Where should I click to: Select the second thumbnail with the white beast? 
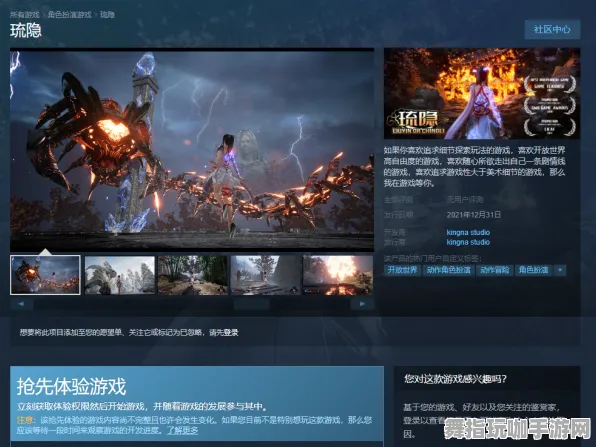tap(120, 275)
